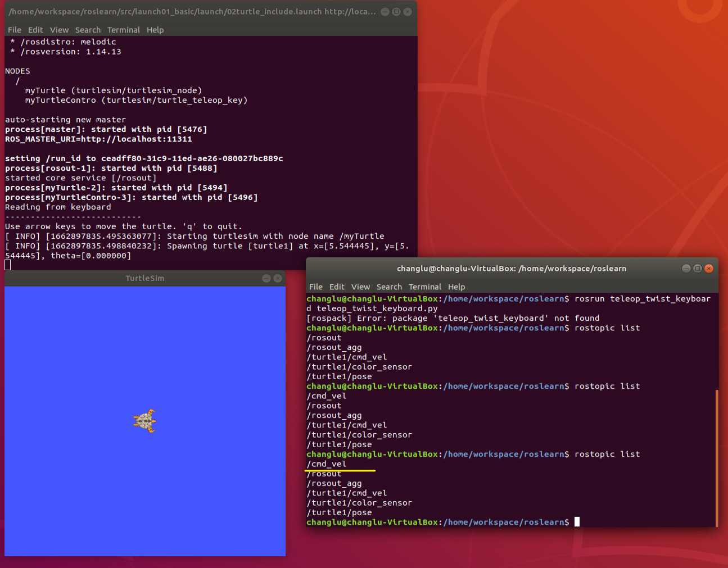The height and width of the screenshot is (568, 728).
Task: Open Help menu in roslaunch terminal window
Action: coord(155,30)
